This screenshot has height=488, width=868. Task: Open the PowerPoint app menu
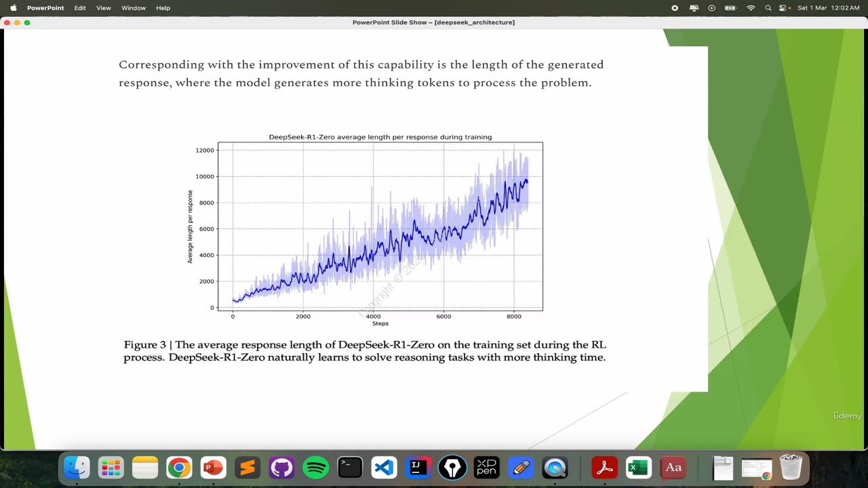pos(45,8)
